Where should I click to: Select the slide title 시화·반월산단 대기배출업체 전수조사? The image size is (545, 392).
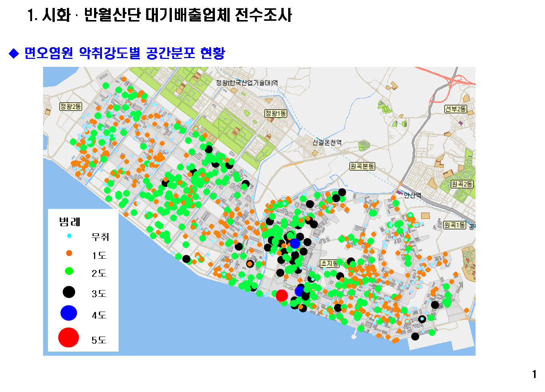(x=160, y=15)
